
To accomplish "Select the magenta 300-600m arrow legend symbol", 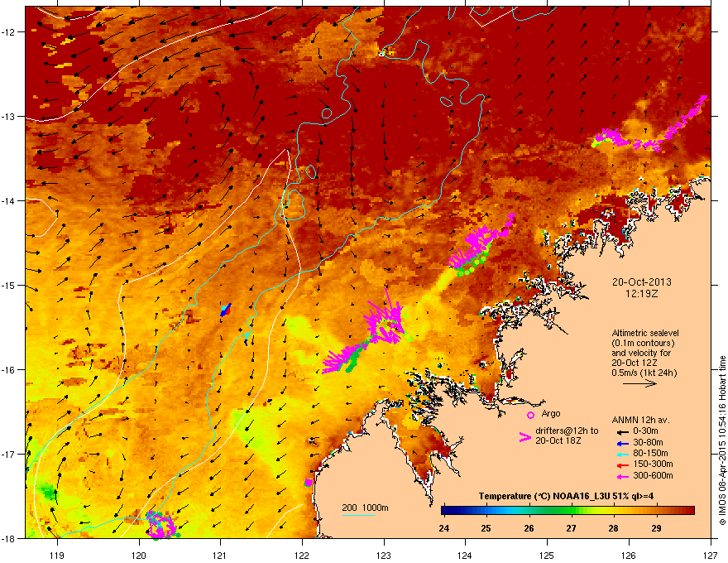I will click(x=621, y=476).
